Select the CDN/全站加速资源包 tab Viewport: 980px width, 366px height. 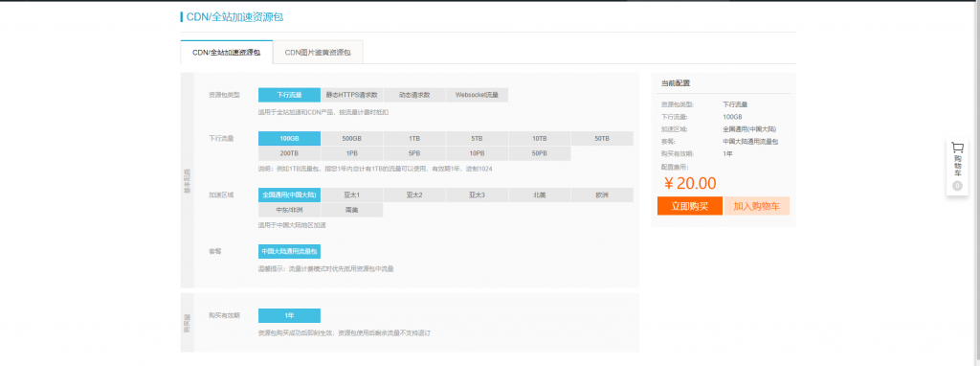(226, 53)
